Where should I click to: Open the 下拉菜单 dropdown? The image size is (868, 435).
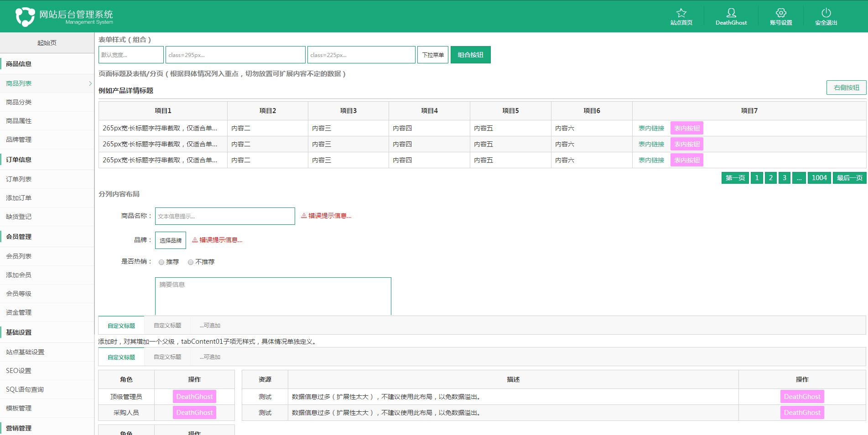432,55
